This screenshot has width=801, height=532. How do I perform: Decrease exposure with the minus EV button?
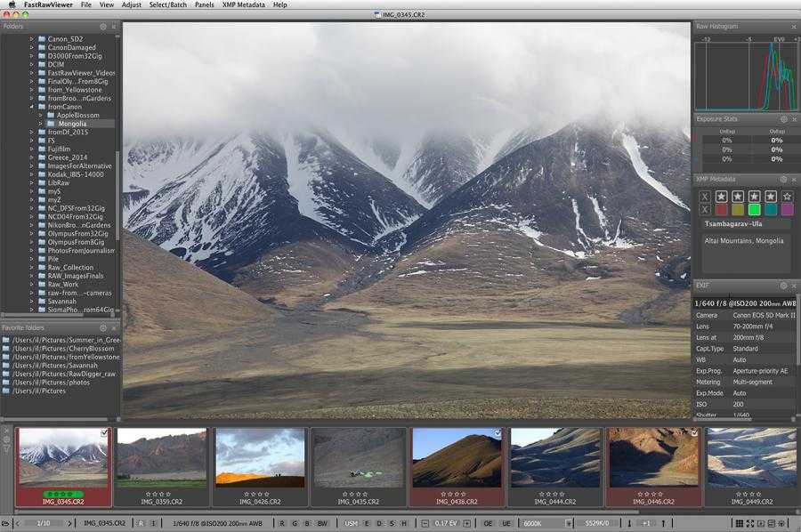(425, 523)
